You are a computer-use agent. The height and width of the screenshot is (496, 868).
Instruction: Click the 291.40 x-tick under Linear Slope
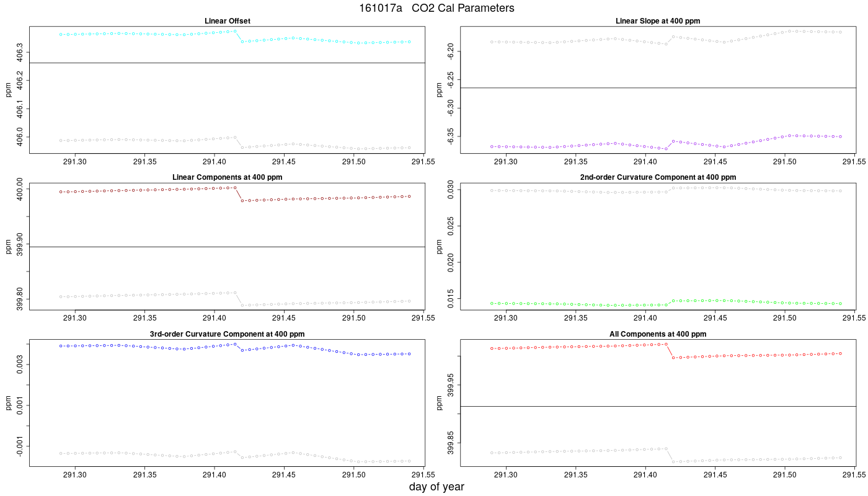(x=645, y=162)
